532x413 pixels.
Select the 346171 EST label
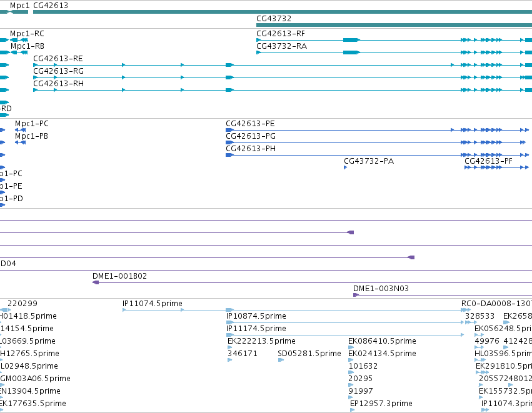pyautogui.click(x=243, y=354)
